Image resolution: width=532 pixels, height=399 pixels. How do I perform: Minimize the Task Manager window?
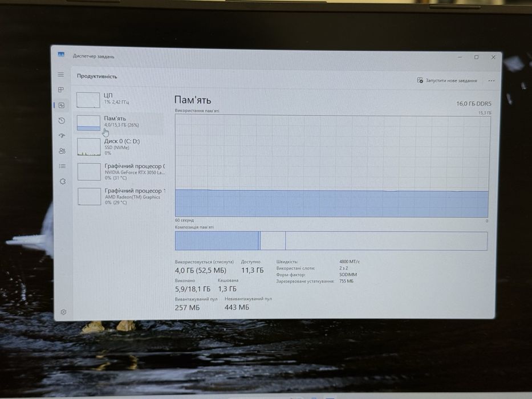click(x=460, y=57)
